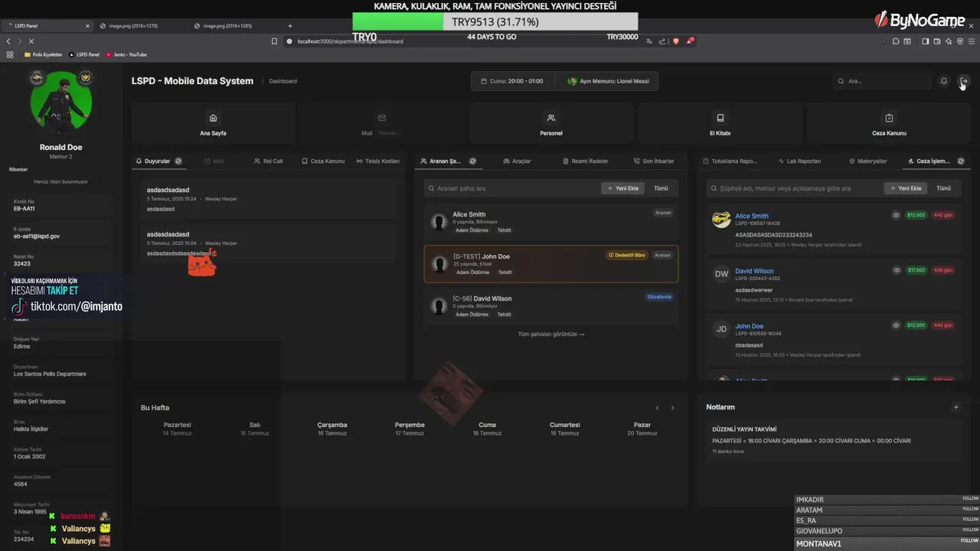The height and width of the screenshot is (551, 980).
Task: Click the logout icon in the header
Action: click(964, 81)
